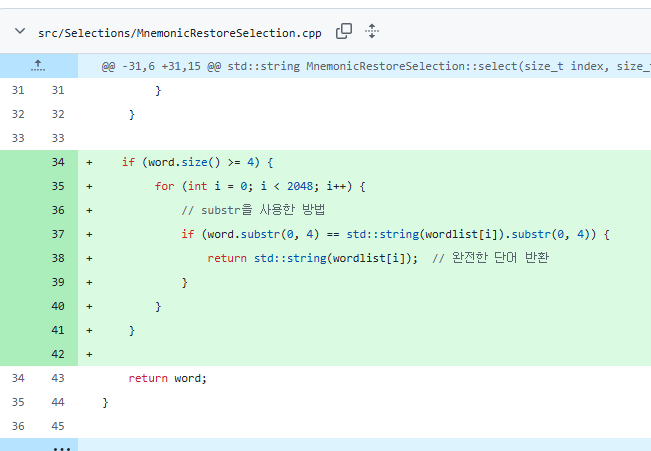Click the 'return word;' line
651x451 pixels.
click(x=167, y=378)
